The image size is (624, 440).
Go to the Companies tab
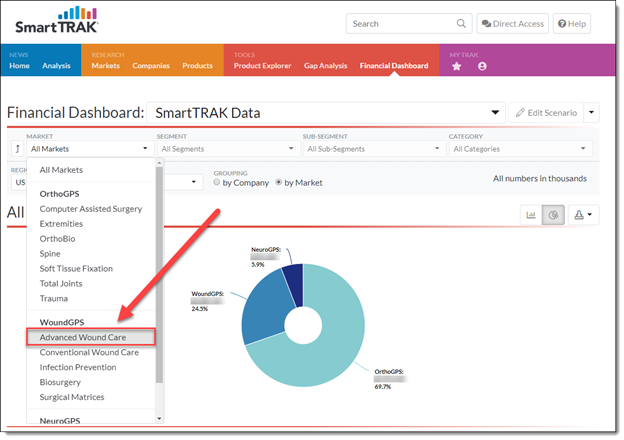(x=151, y=66)
